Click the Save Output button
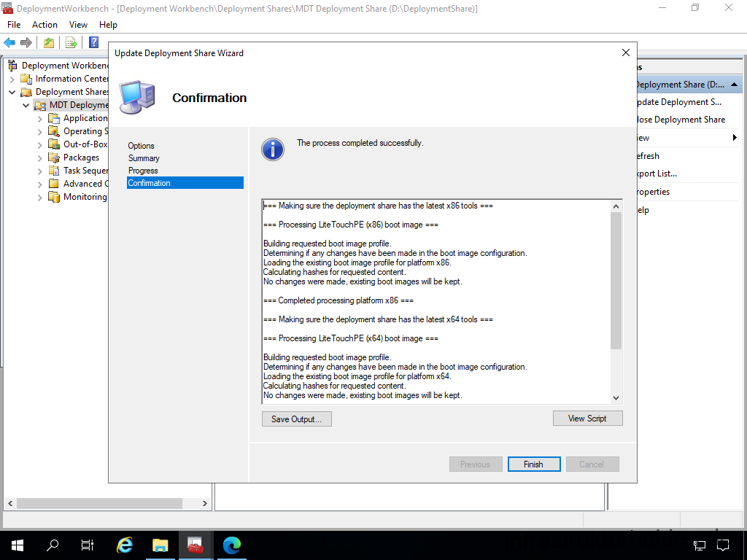Screen dimensions: 747x560 click(296, 419)
